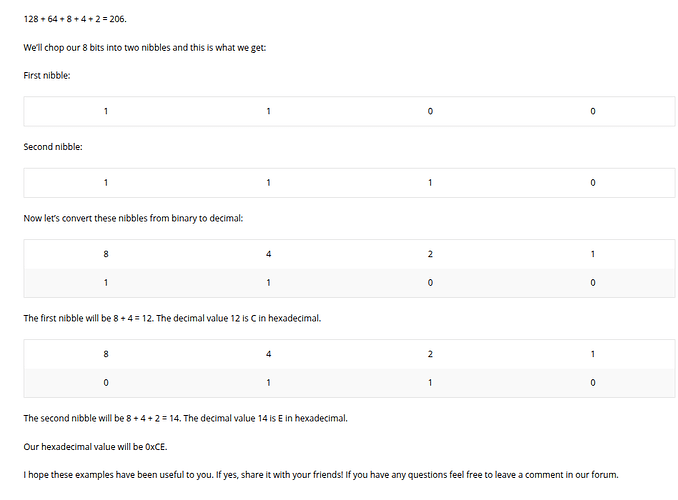The height and width of the screenshot is (500, 678).
Task: Click header '1' in second conversion table
Action: pos(593,354)
